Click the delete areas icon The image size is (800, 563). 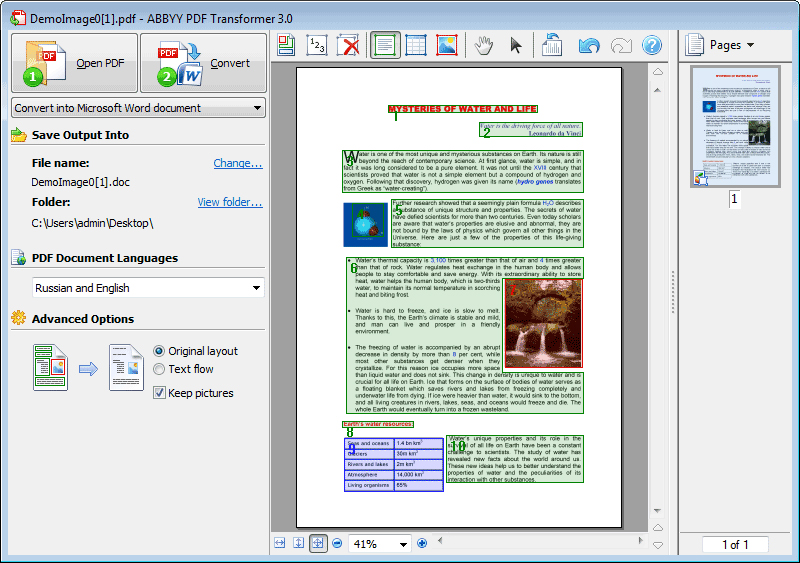click(x=348, y=45)
